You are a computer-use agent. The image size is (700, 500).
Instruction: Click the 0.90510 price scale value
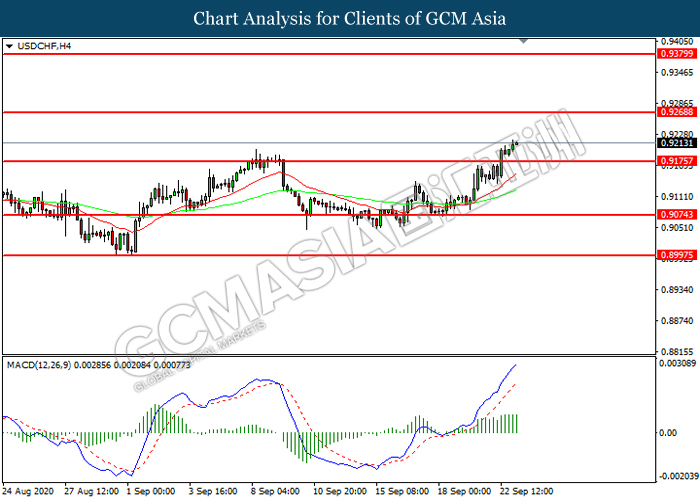677,228
